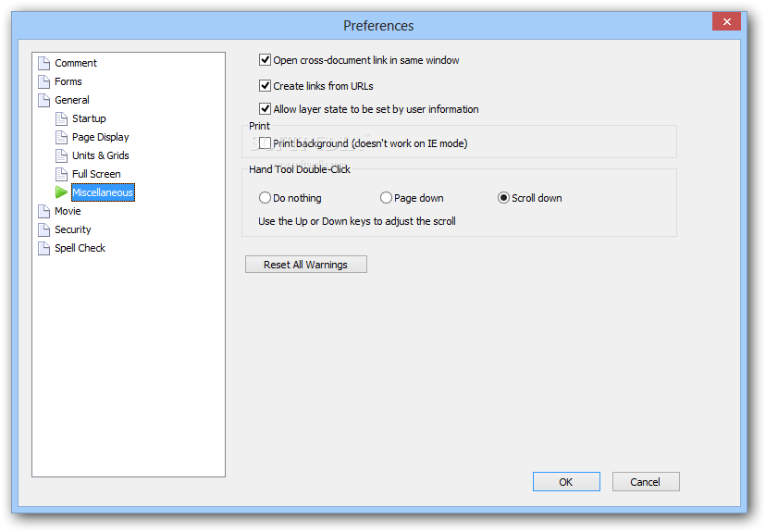Go to Page Display settings
Viewport: 766px width, 532px height.
click(x=101, y=137)
